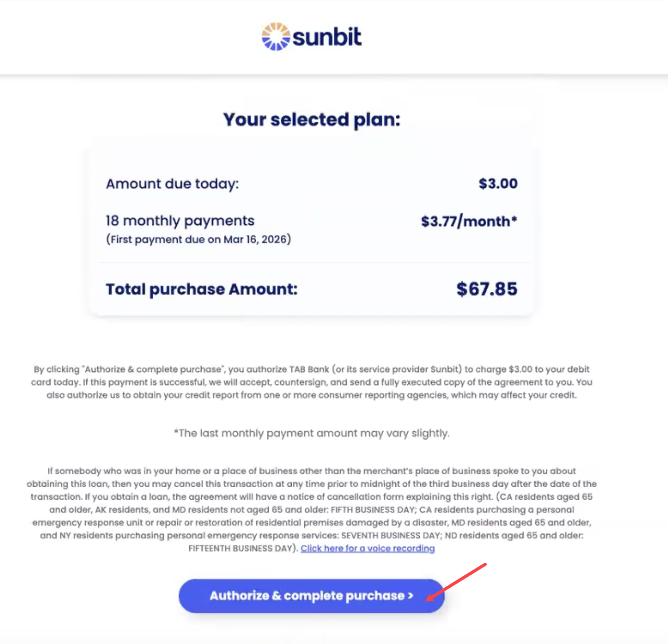Click the $67.85 total purchase value
Viewport: 668px width, 644px height.
[487, 289]
